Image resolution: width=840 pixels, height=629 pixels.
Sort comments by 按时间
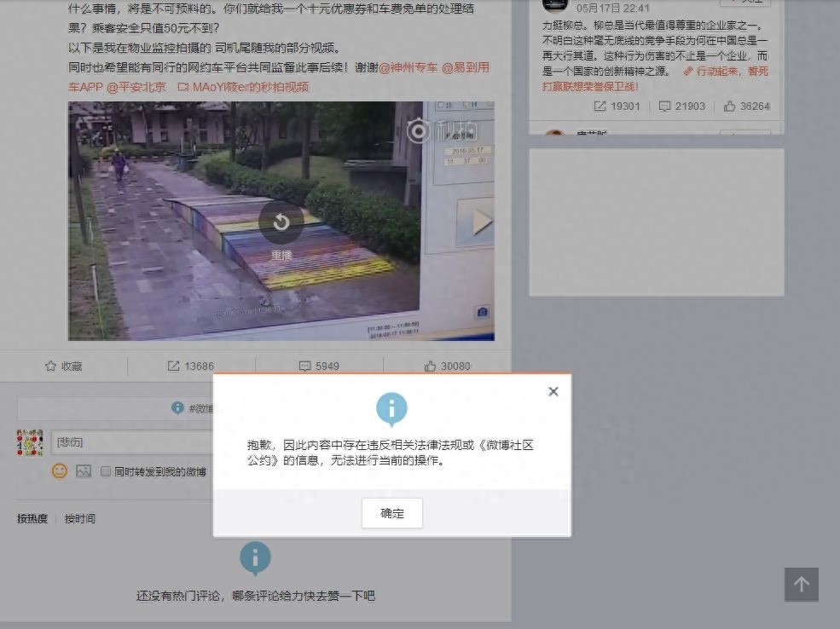(80, 518)
